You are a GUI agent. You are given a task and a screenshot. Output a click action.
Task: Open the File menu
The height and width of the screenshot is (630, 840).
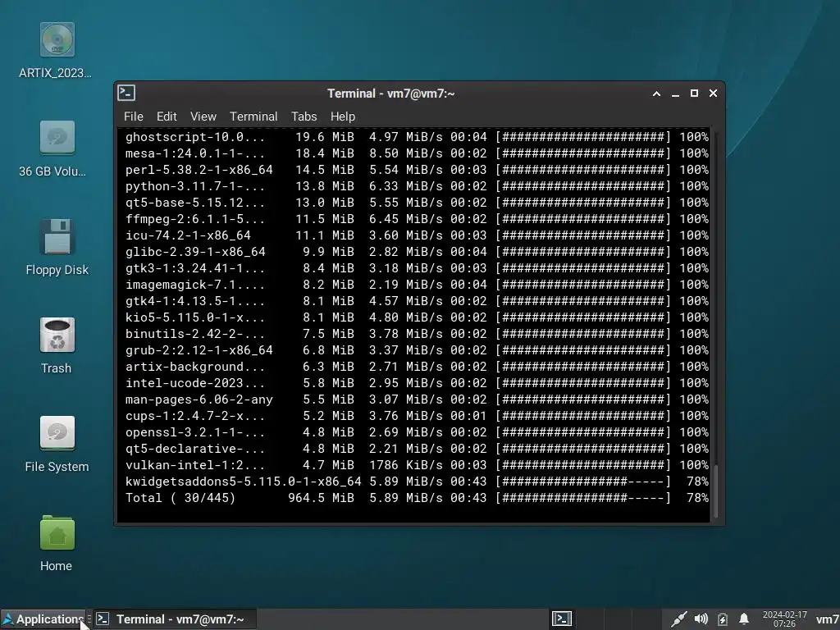pos(134,116)
